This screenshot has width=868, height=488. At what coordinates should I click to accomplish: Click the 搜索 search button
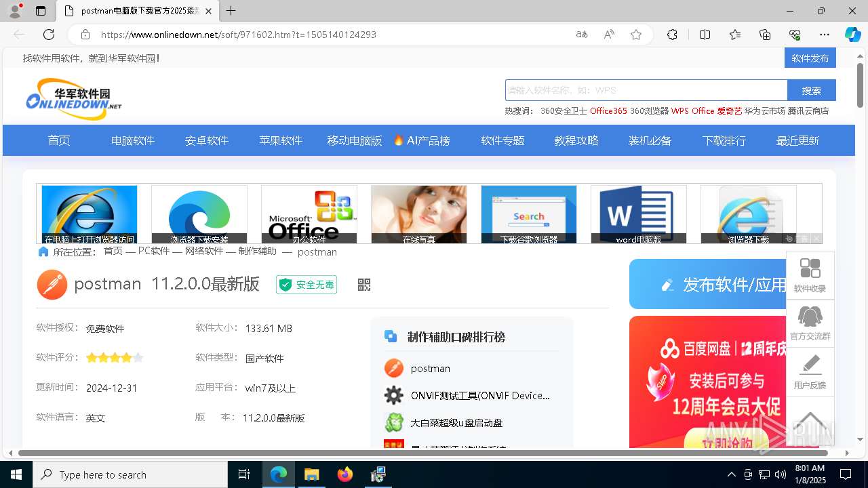coord(812,90)
